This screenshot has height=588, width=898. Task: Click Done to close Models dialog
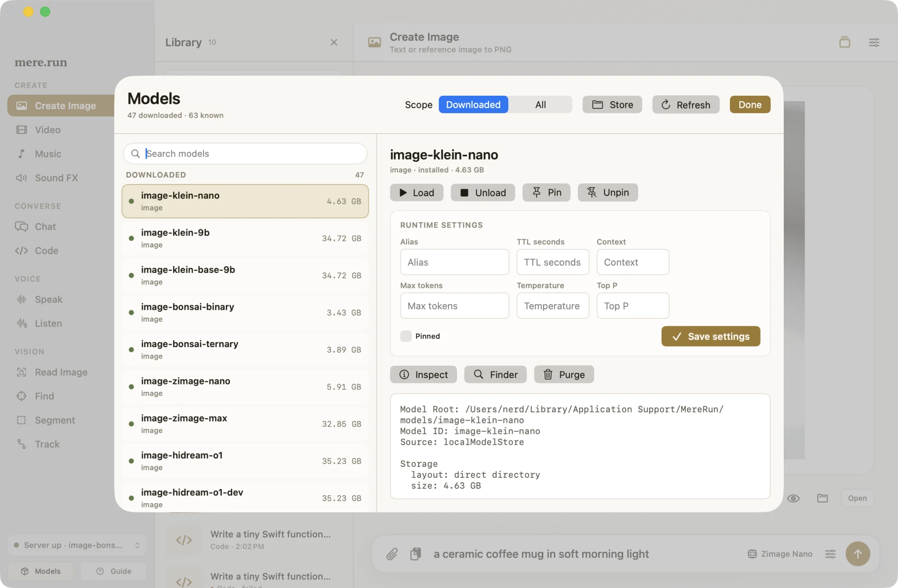pos(750,105)
